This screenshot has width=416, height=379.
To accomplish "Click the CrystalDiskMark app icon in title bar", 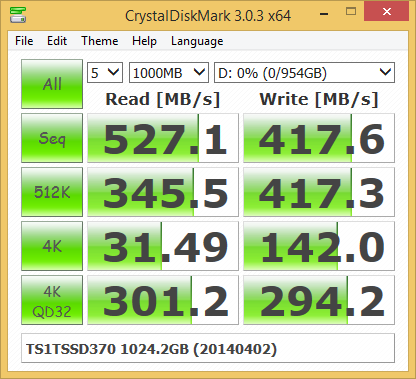I will (x=18, y=15).
